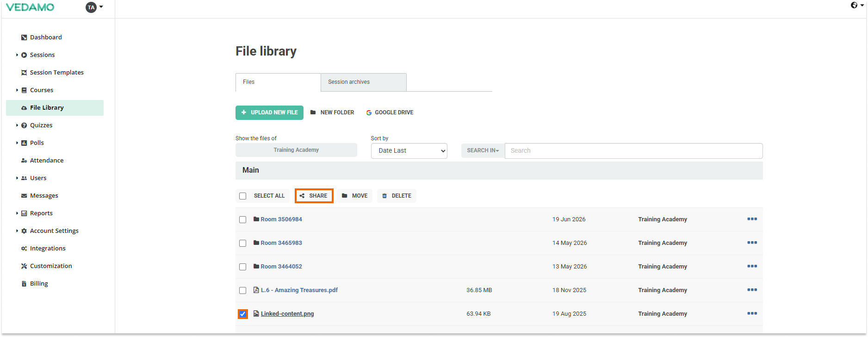
Task: Click the Main folder breadcrumb
Action: pyautogui.click(x=251, y=170)
